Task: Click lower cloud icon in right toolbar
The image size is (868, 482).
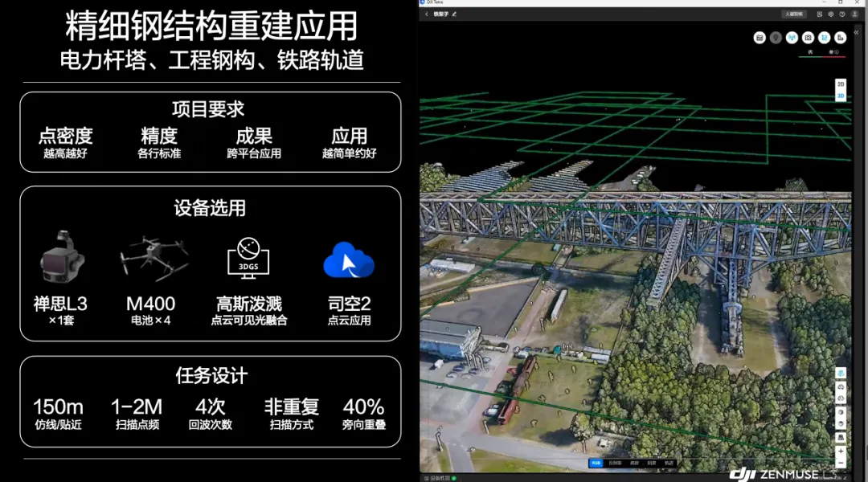Action: tap(841, 398)
